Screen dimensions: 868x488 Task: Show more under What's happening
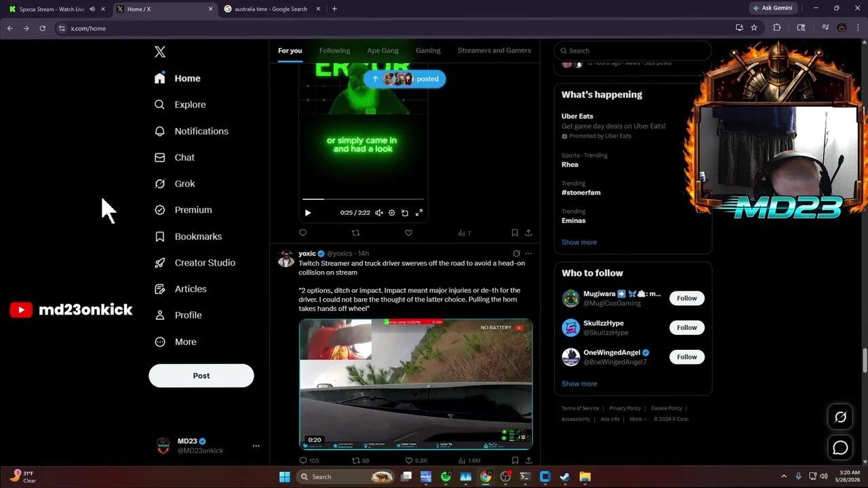coord(579,242)
